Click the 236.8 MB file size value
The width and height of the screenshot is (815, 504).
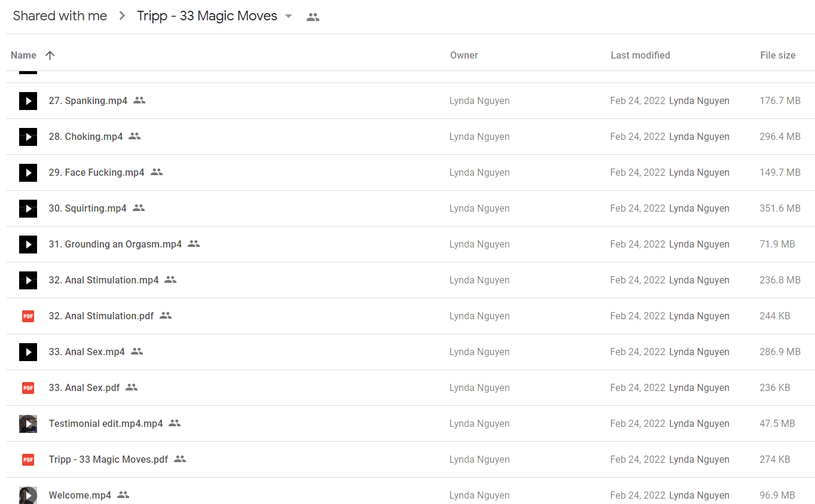780,280
